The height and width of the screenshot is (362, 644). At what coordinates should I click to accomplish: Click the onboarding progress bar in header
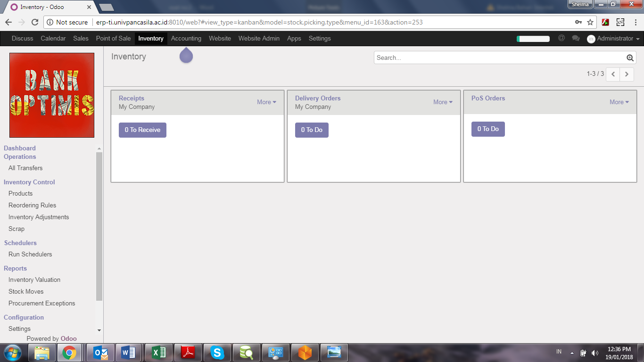533,39
